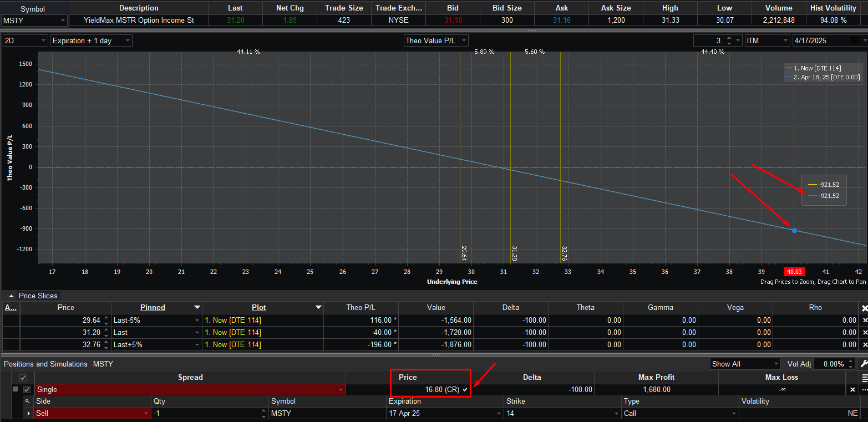868x422 pixels.
Task: Open the Pinned column dropdown arrow
Action: (197, 308)
